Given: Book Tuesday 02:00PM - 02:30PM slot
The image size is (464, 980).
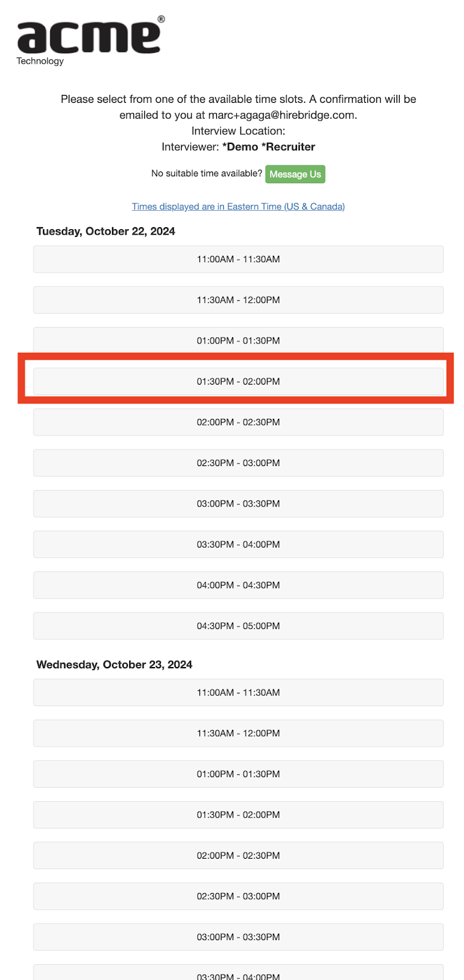Looking at the screenshot, I should point(238,422).
